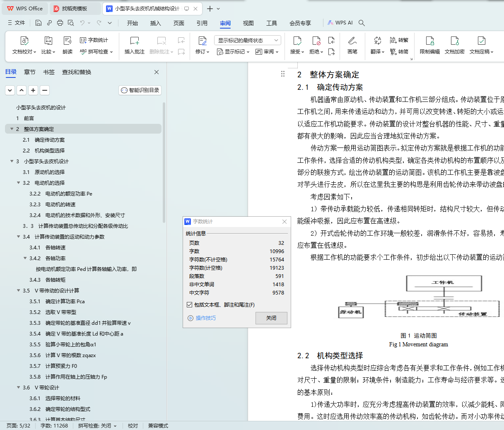Open 字数统计 word count in ribbon

point(94,40)
